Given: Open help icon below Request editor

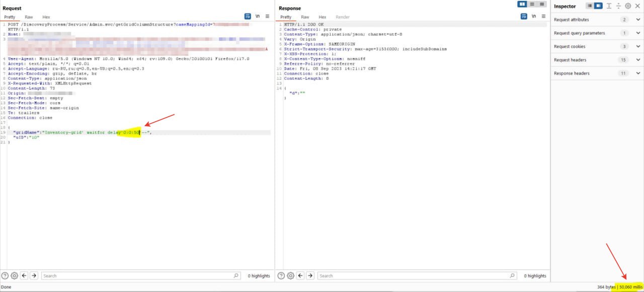Looking at the screenshot, I should pyautogui.click(x=5, y=275).
